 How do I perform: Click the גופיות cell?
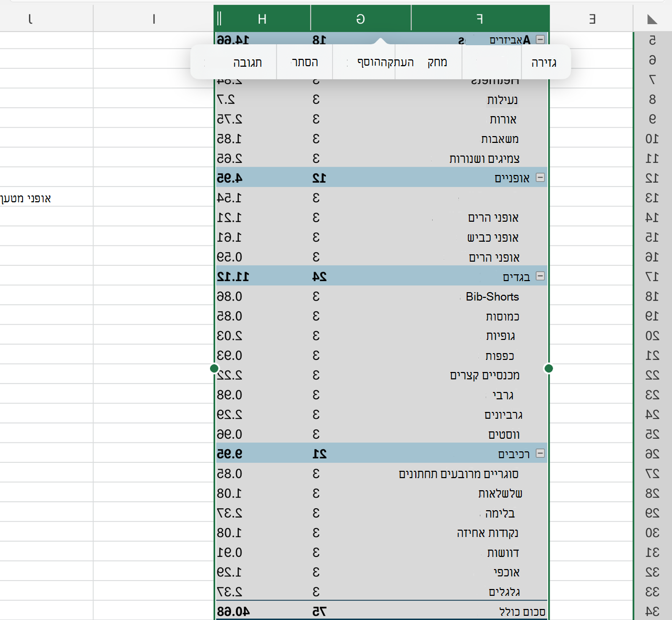[x=500, y=336]
